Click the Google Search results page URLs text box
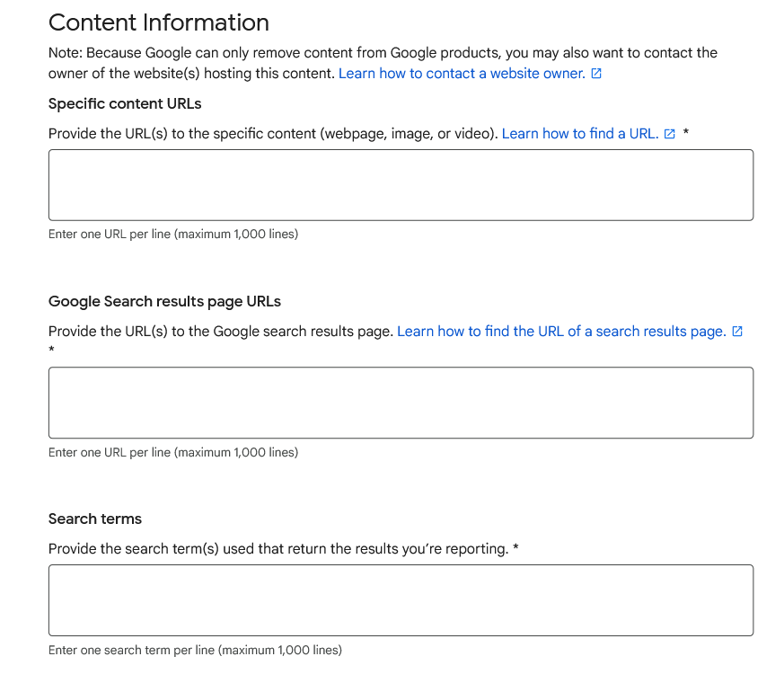The image size is (784, 683). click(401, 402)
